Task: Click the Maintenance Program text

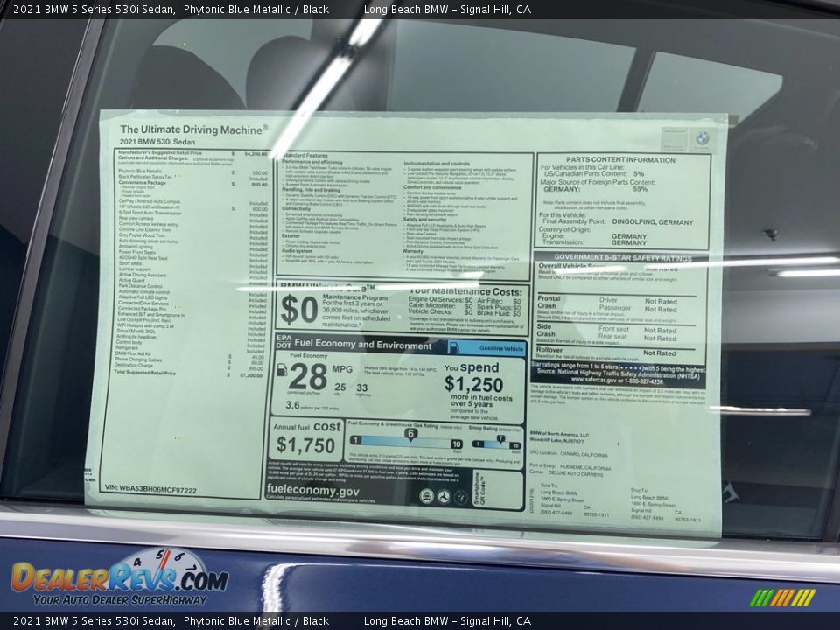Action: pos(355,297)
